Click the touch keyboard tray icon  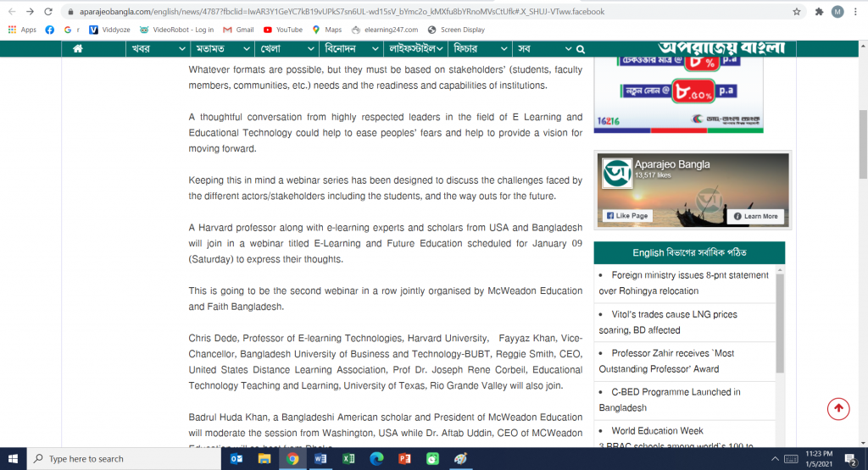click(x=791, y=459)
